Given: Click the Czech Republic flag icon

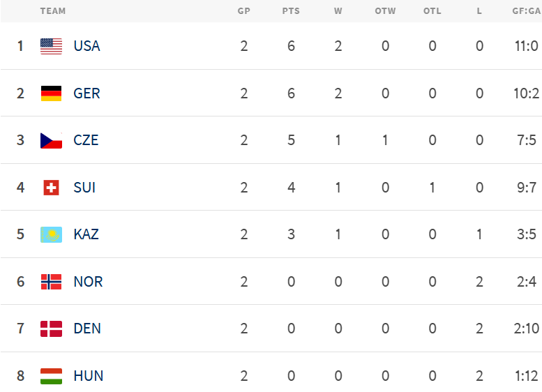Looking at the screenshot, I should coord(51,140).
